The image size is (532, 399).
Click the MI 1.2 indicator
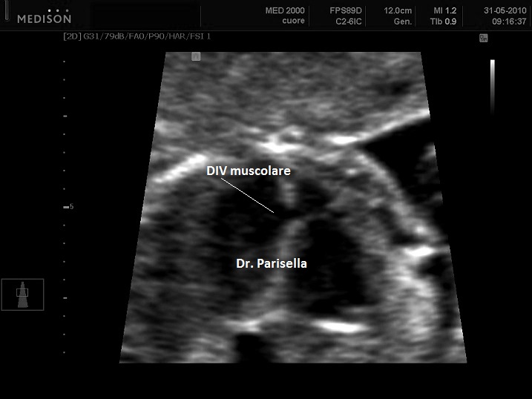tap(444, 11)
